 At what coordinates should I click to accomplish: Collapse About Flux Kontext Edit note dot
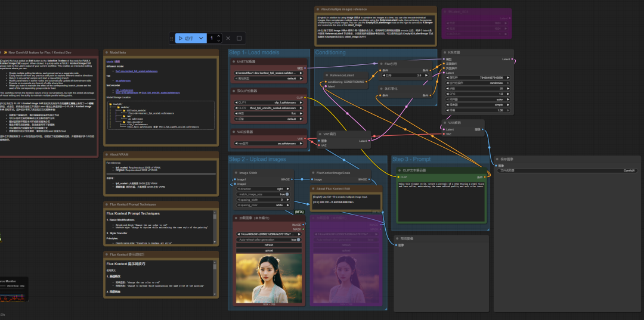coord(312,189)
